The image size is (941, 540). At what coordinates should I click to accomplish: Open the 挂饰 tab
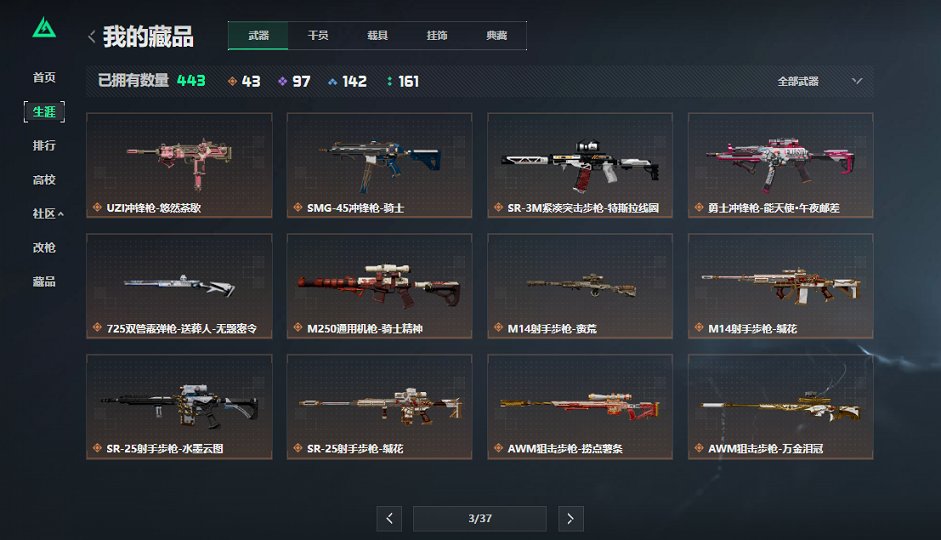[x=437, y=35]
